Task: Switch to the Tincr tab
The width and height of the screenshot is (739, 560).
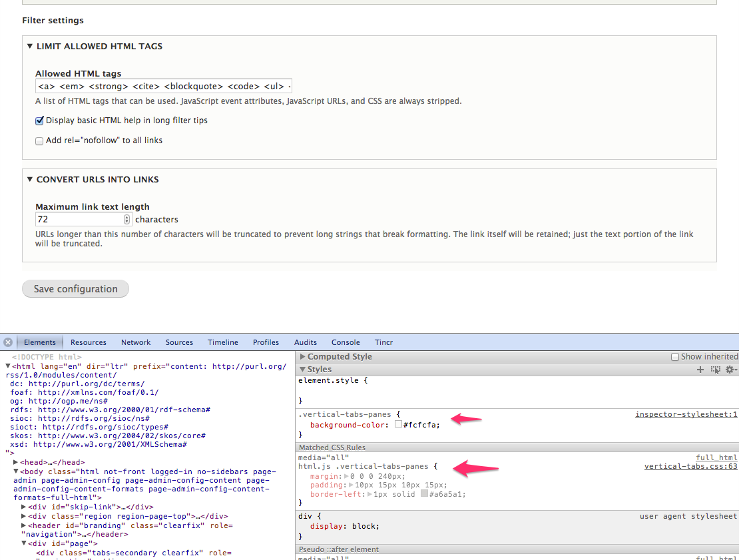Action: (x=383, y=342)
